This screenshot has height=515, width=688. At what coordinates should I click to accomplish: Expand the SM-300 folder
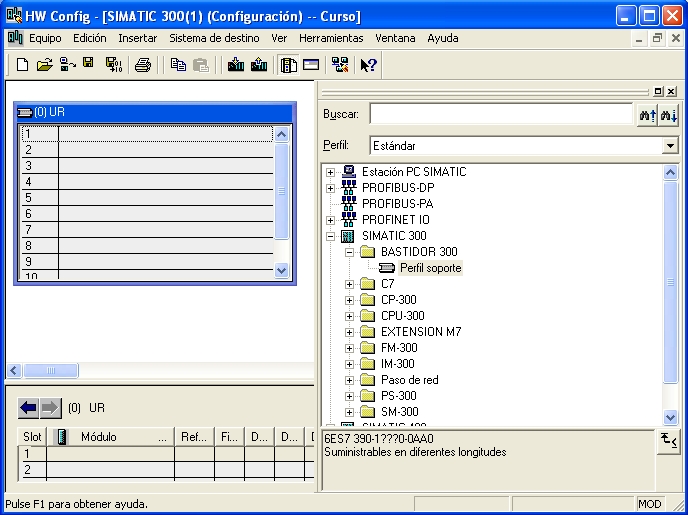(x=349, y=412)
